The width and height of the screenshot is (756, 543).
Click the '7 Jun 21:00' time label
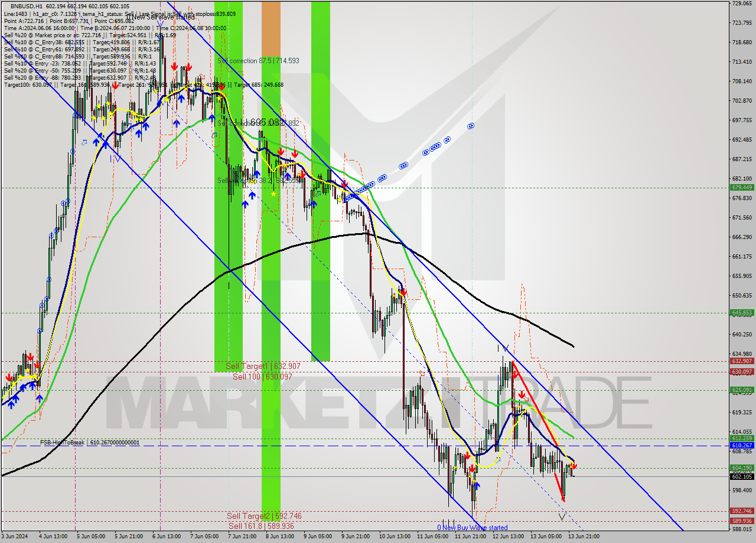243,537
